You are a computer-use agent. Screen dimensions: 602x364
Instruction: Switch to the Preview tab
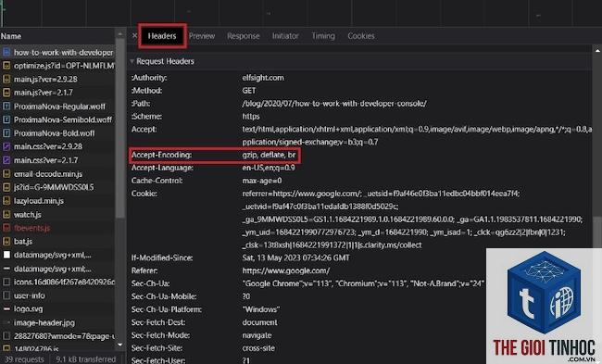click(x=202, y=36)
